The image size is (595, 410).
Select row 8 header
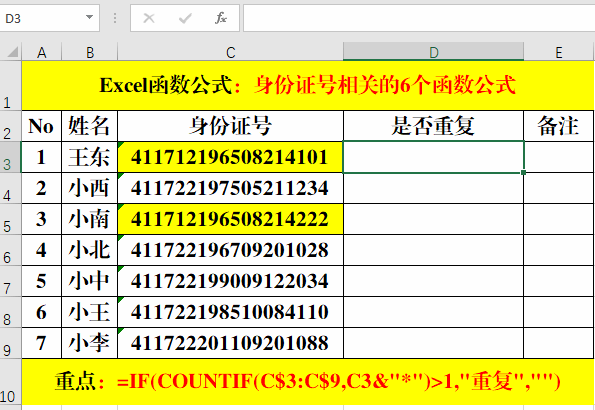click(11, 312)
